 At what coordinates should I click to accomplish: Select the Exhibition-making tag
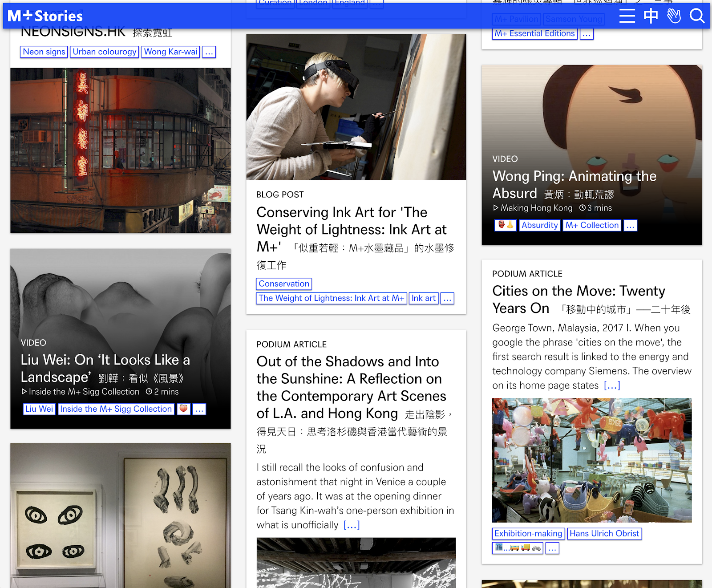tap(528, 534)
